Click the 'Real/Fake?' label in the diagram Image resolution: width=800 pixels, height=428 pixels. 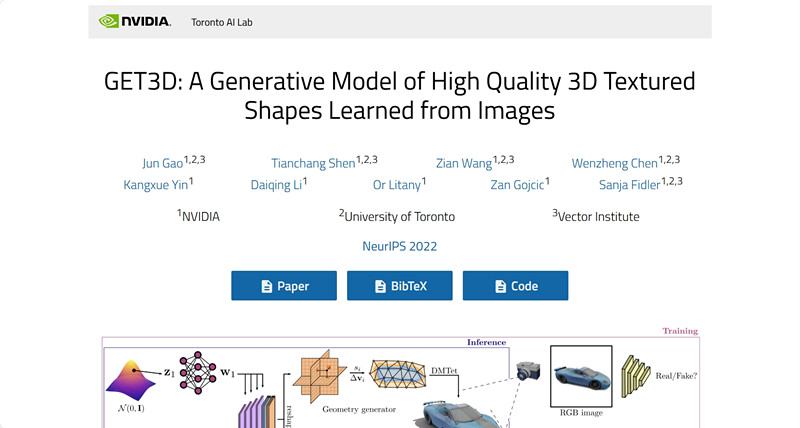pyautogui.click(x=676, y=376)
